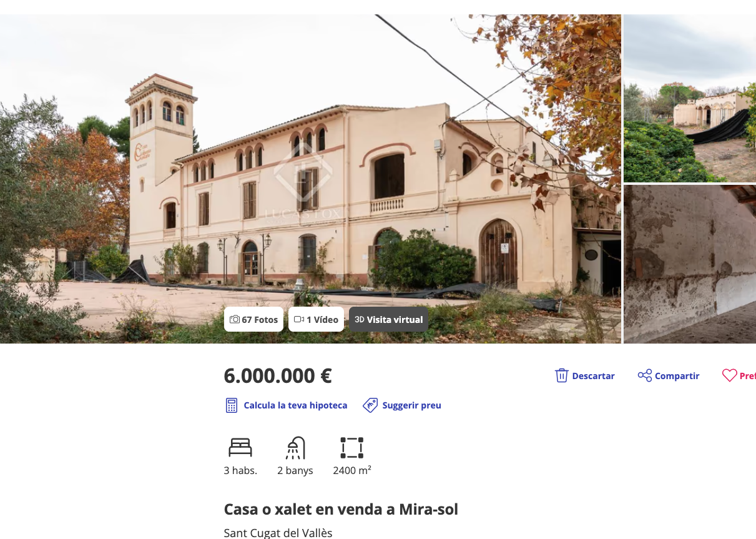Open the Compartir link
Image resolution: width=756 pixels, height=539 pixels.
click(677, 376)
